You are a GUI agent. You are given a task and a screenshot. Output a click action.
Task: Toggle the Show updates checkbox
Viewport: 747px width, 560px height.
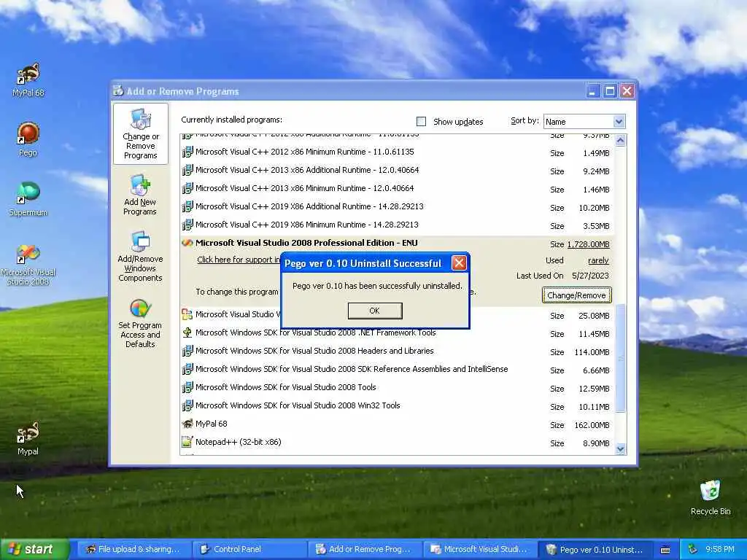click(x=421, y=122)
